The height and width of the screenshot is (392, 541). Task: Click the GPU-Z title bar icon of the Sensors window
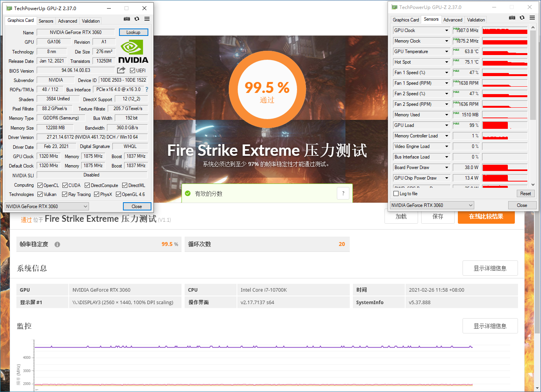395,7
